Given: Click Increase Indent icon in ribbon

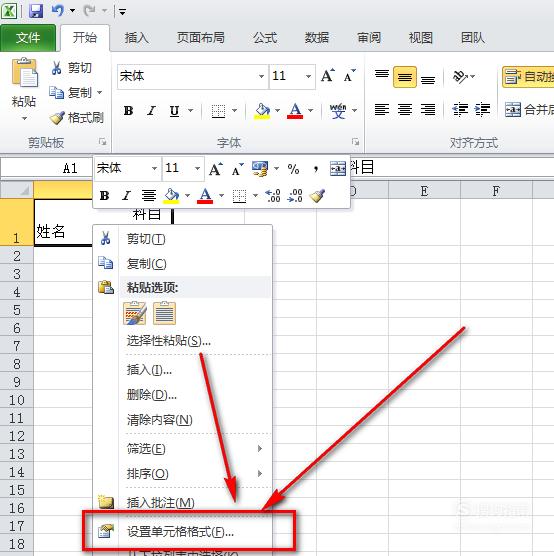Looking at the screenshot, I should click(482, 110).
